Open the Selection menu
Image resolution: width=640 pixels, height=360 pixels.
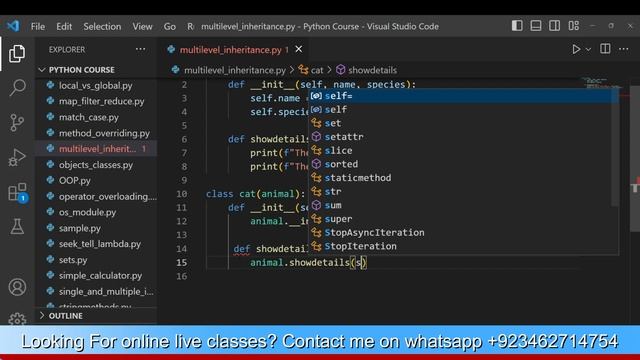coord(102,26)
